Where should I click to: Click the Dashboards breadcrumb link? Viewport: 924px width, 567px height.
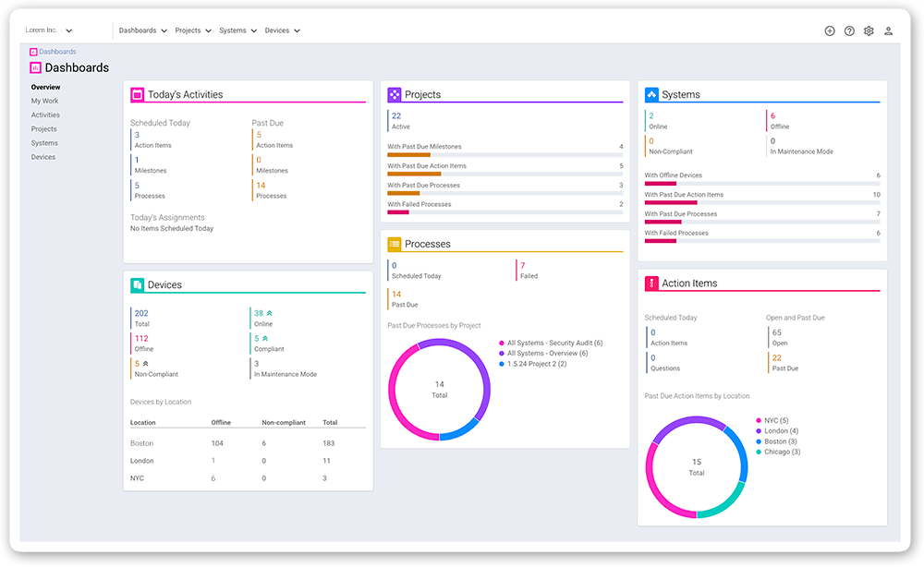(x=57, y=52)
